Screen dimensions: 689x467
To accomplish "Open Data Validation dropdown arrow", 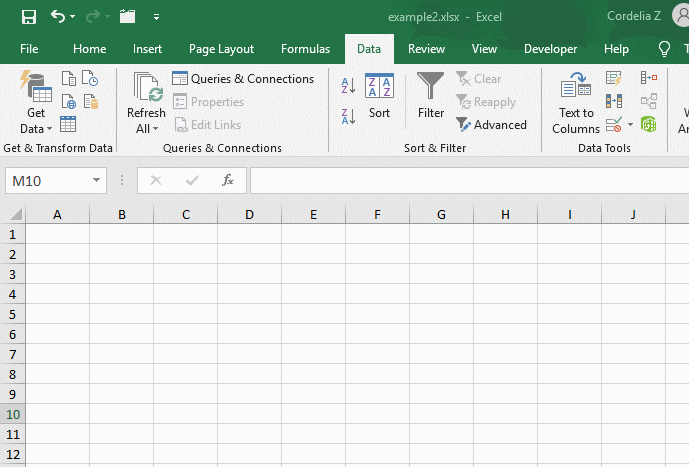I will click(x=630, y=124).
